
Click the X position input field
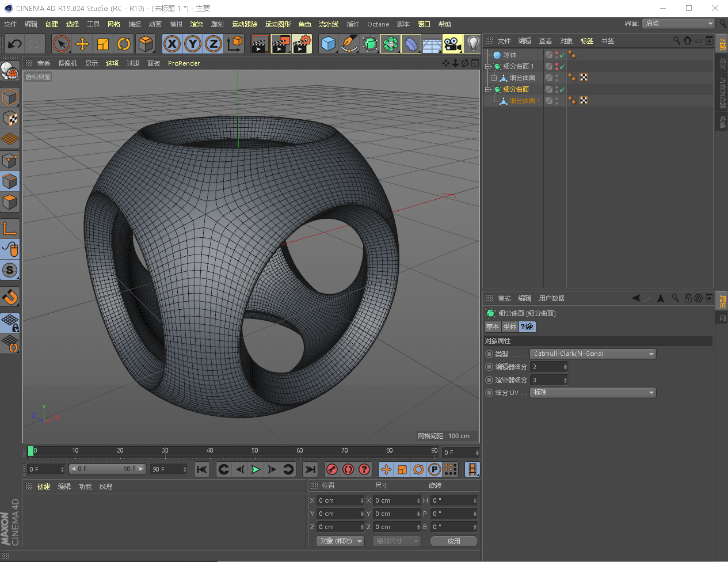(x=340, y=501)
